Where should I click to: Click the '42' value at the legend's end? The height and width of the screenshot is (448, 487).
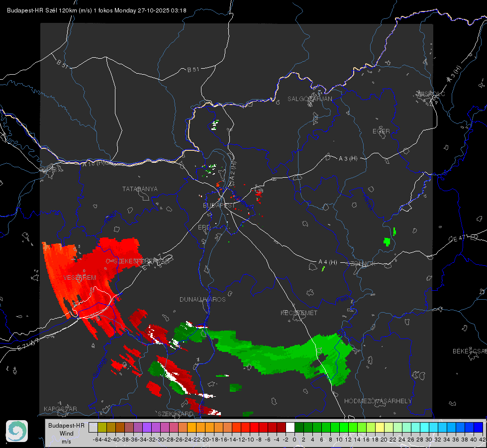coord(482,440)
